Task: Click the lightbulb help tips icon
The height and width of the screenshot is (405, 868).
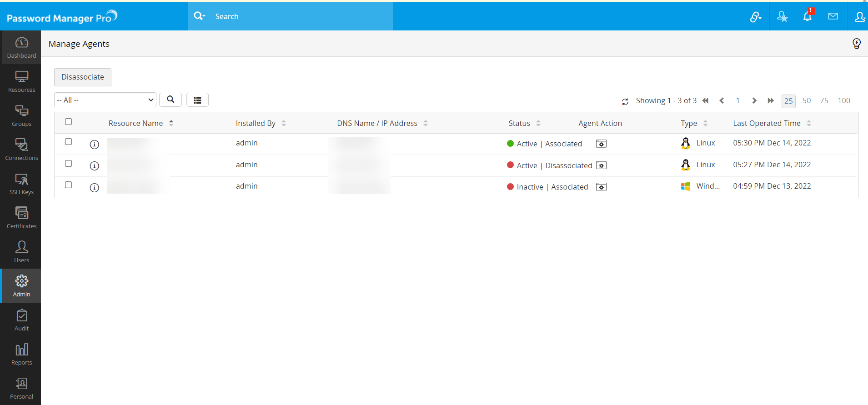Action: coord(856,44)
